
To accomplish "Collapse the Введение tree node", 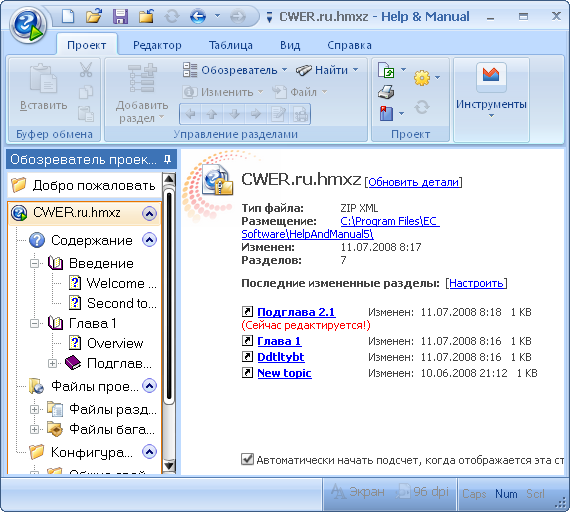I will tap(35, 263).
